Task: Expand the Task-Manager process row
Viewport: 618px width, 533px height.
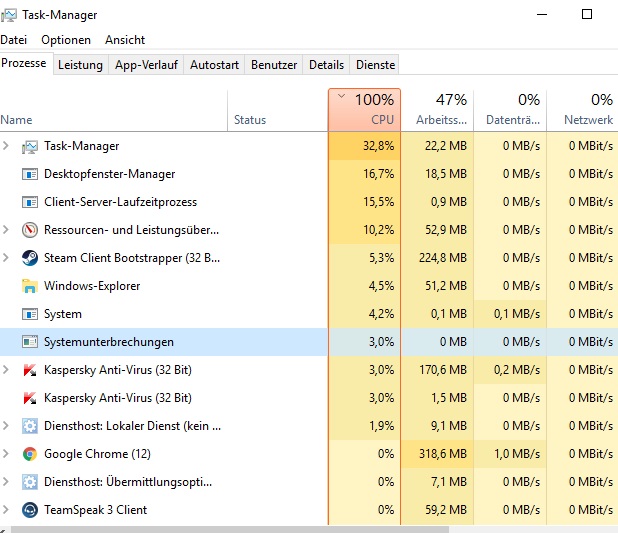Action: (x=8, y=146)
